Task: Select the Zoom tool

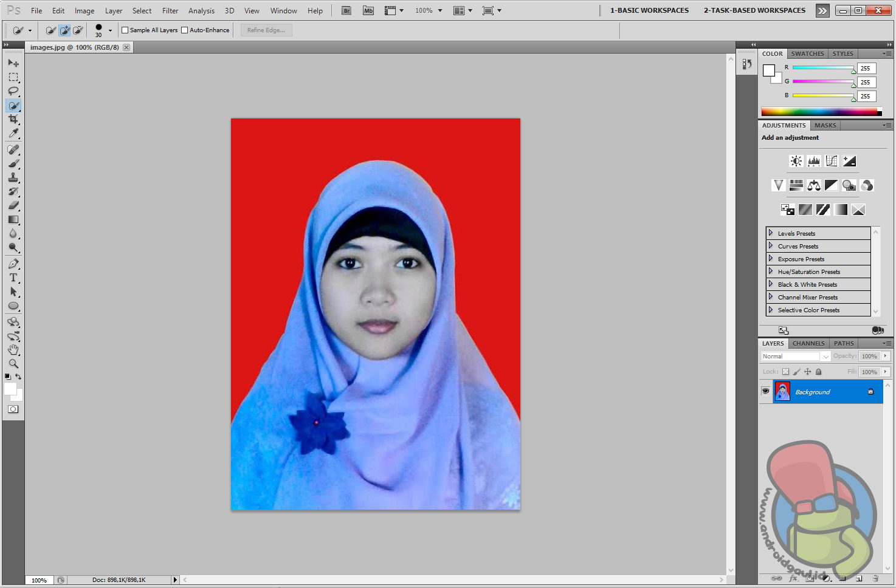Action: click(13, 364)
